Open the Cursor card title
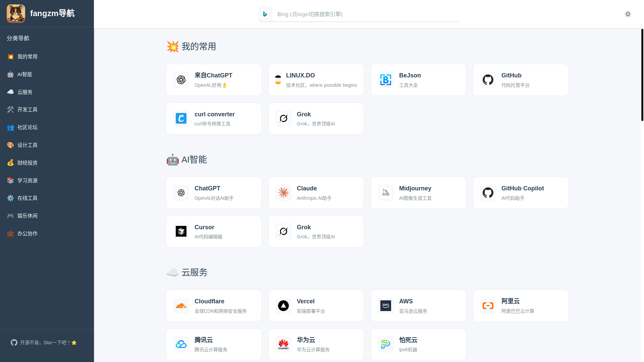This screenshot has width=644, height=362. tap(204, 227)
